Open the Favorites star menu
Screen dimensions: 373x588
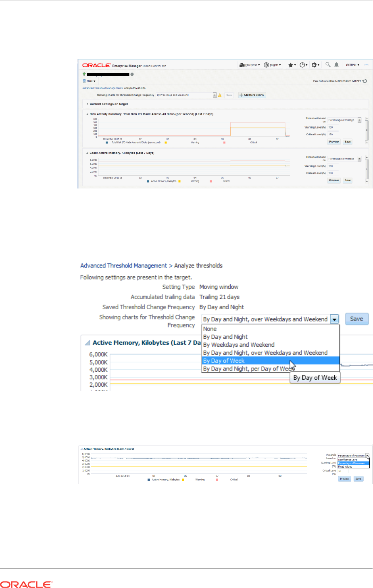pos(292,65)
